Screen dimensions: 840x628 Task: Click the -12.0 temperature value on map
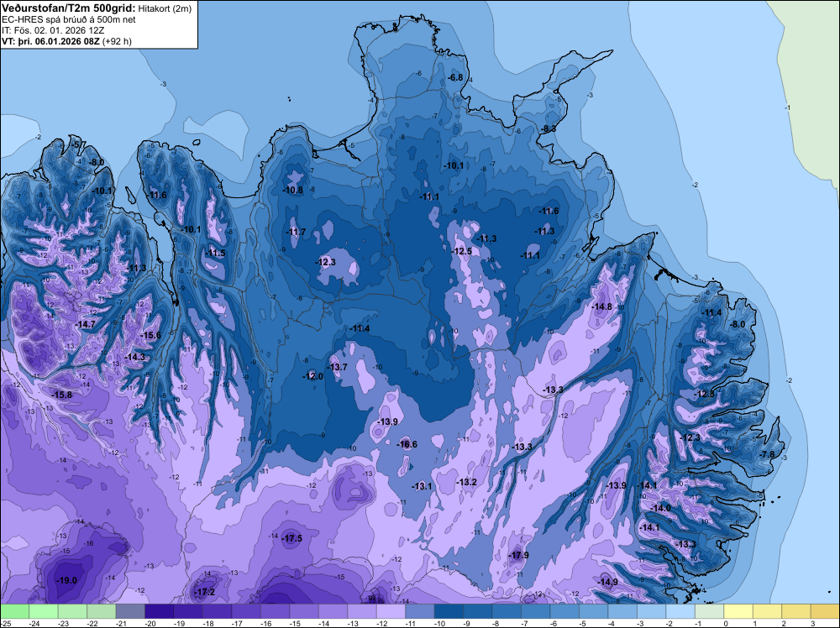click(x=312, y=376)
